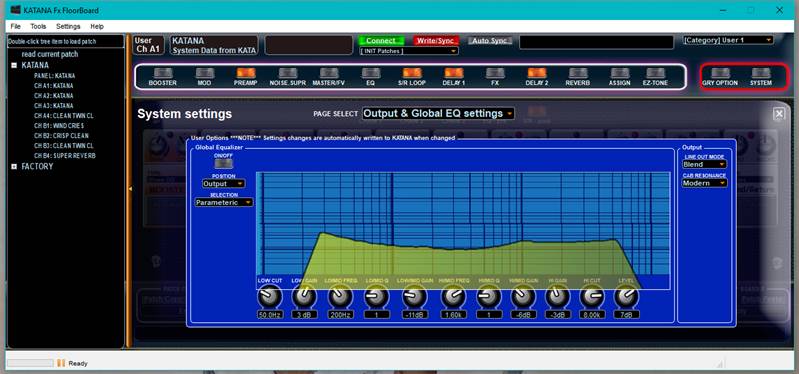Toggle the REVERB effect button
This screenshot has height=374, width=799.
click(578, 73)
